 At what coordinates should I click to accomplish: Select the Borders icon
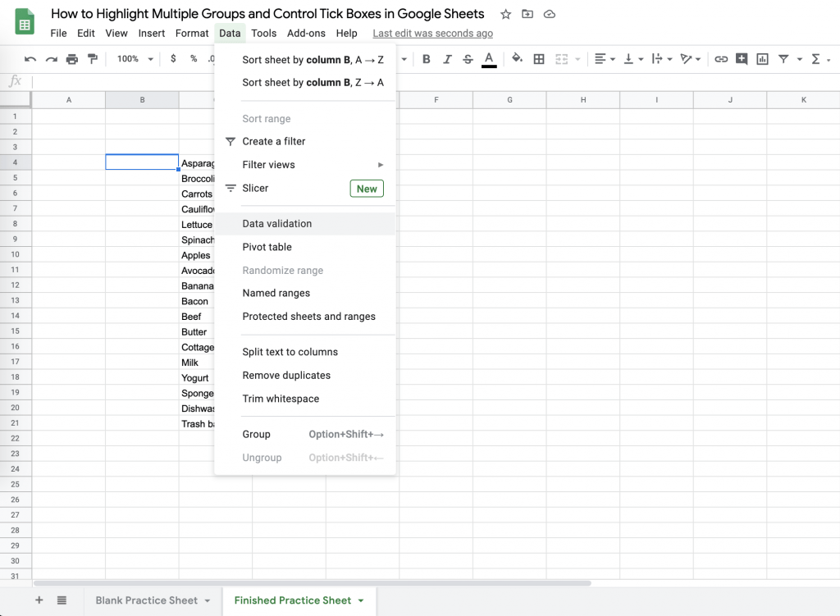(x=537, y=58)
